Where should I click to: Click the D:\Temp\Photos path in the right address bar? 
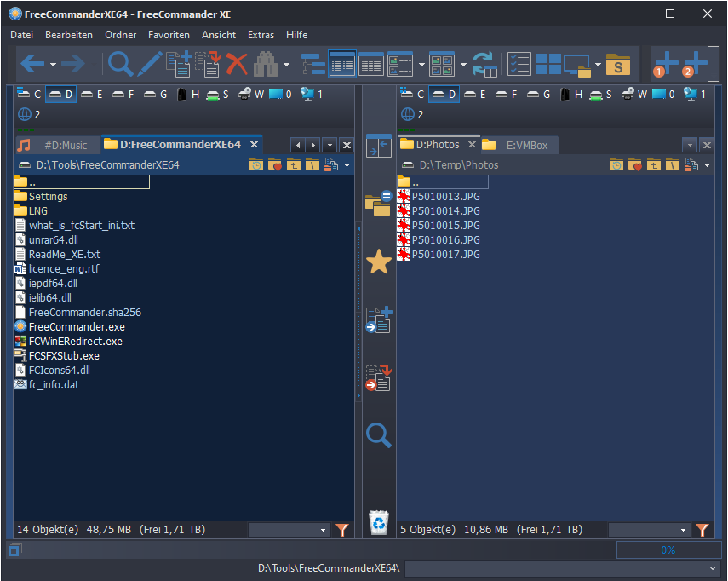(459, 165)
